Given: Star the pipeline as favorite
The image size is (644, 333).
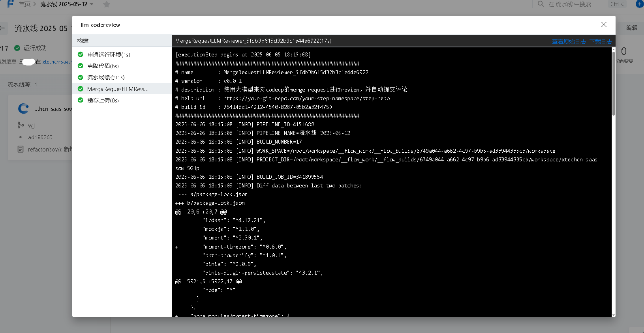Looking at the screenshot, I should coord(106,4).
